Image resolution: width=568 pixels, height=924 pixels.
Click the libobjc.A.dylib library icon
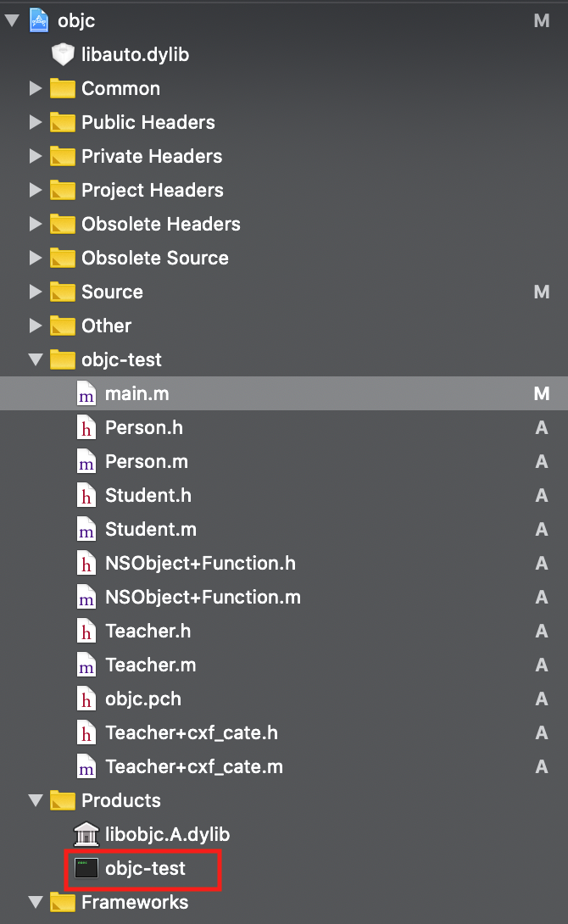tap(86, 835)
